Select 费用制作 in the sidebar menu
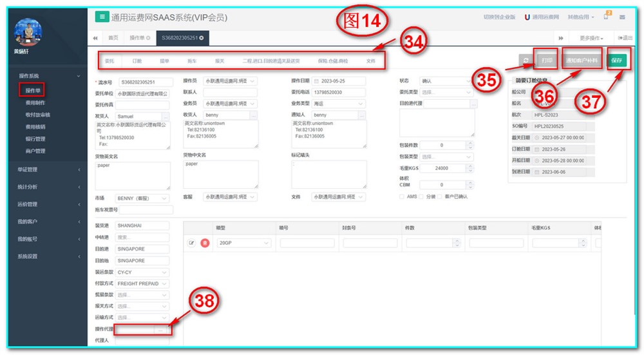The image size is (644, 355). point(35,103)
